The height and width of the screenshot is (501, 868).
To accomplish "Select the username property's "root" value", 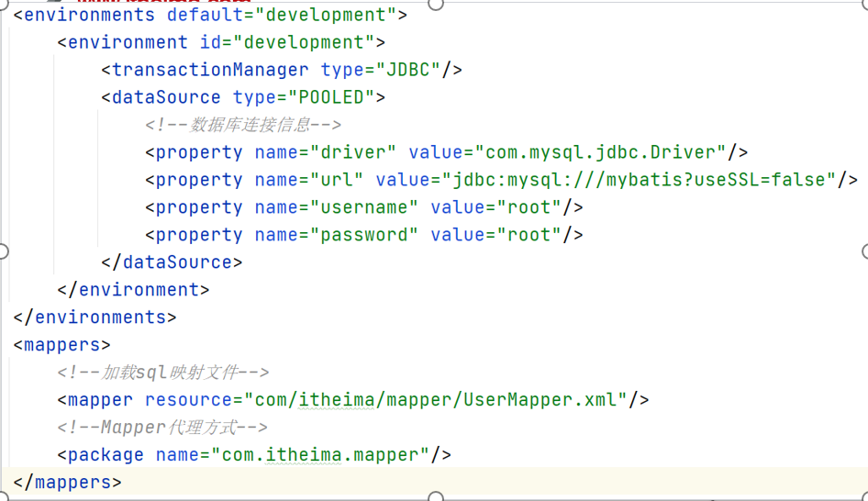I will point(529,207).
